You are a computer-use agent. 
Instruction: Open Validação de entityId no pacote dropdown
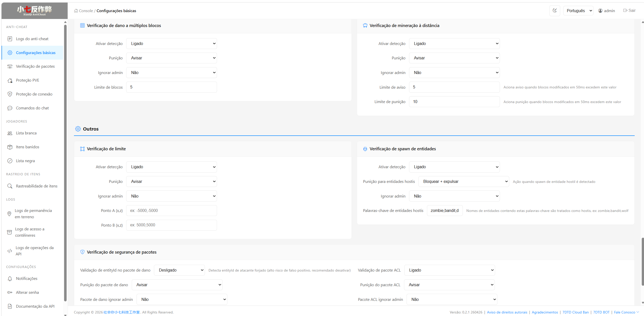pyautogui.click(x=179, y=270)
